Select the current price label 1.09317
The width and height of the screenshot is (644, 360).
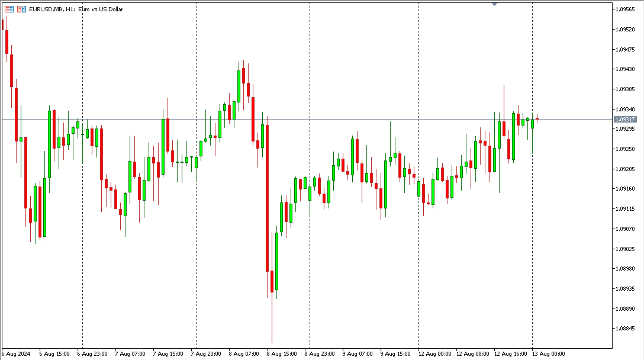625,119
